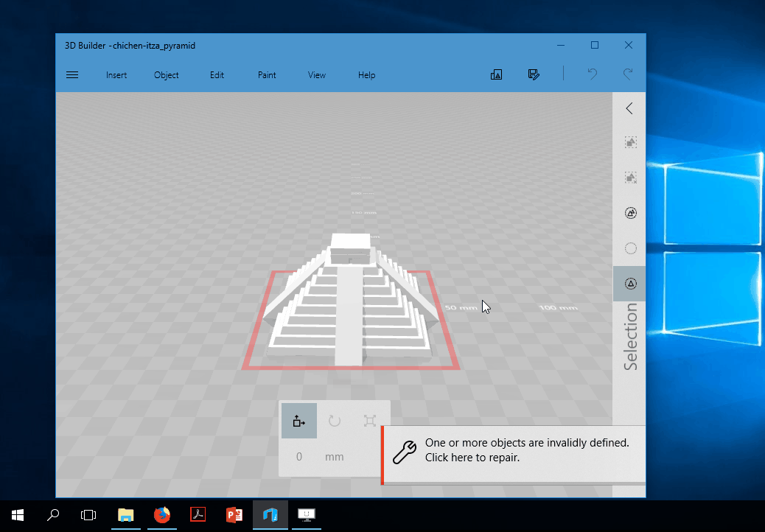This screenshot has width=765, height=532.
Task: Close the 3D Builder window
Action: [629, 46]
